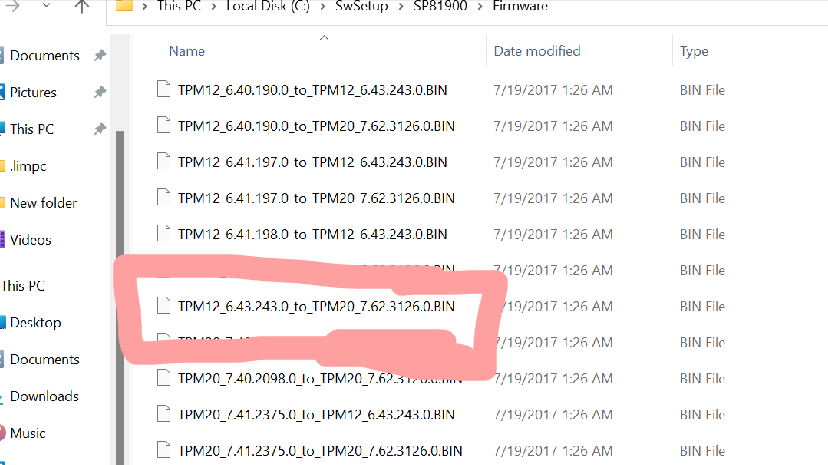
Task: Select file TPM12_6.43.243.0_to_TPM20_7.62.3126.0.BIN
Action: coord(316,306)
